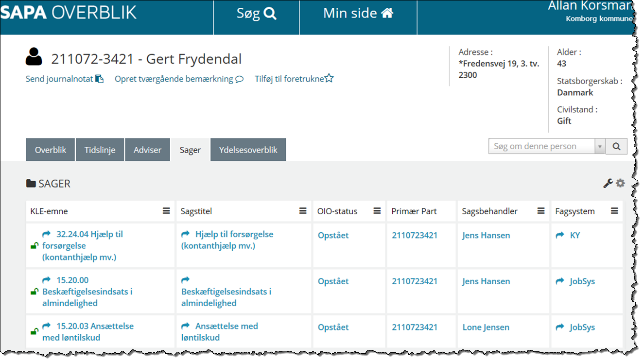Click the journal note document icon
The image size is (644, 362).
(x=99, y=79)
